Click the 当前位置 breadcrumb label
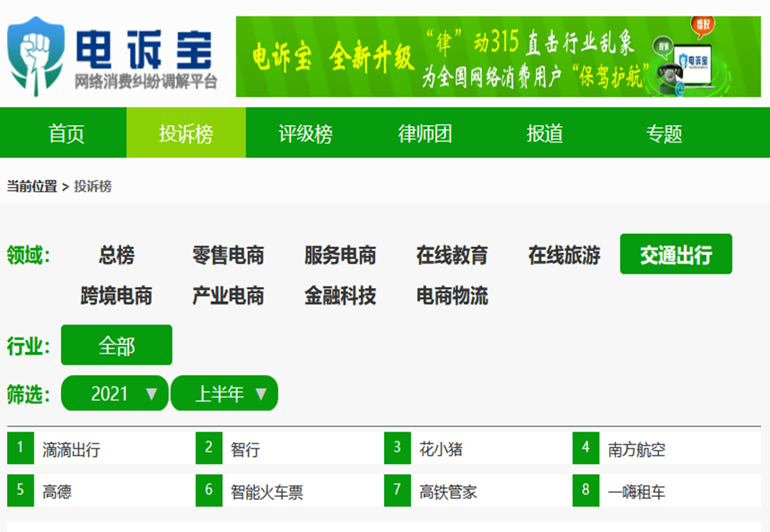The height and width of the screenshot is (532, 770). click(32, 186)
